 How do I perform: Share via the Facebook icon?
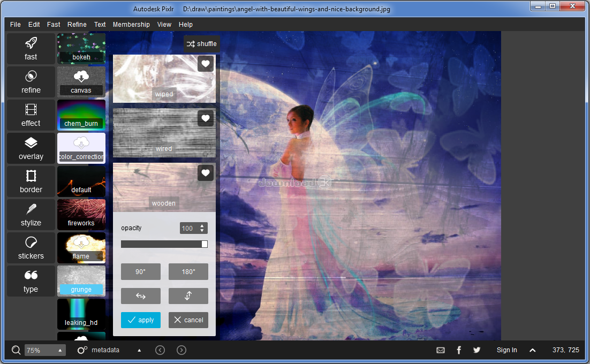[459, 350]
